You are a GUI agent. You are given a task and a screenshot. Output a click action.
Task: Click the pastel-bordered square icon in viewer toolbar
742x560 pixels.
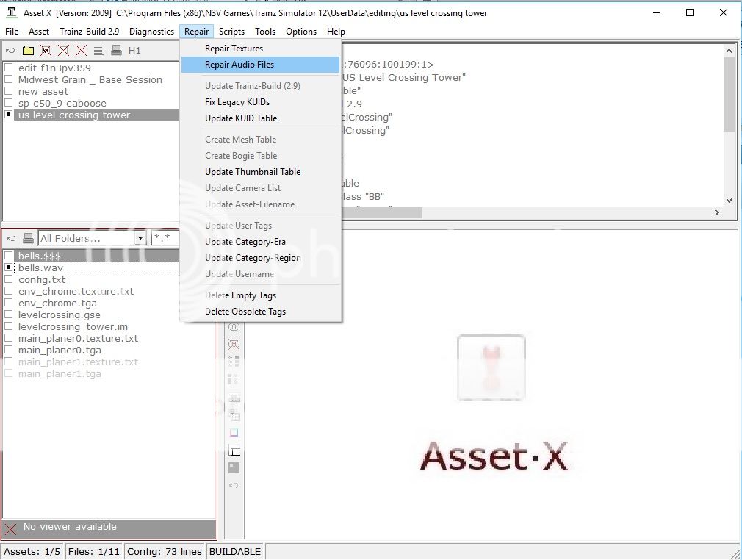pos(234,433)
